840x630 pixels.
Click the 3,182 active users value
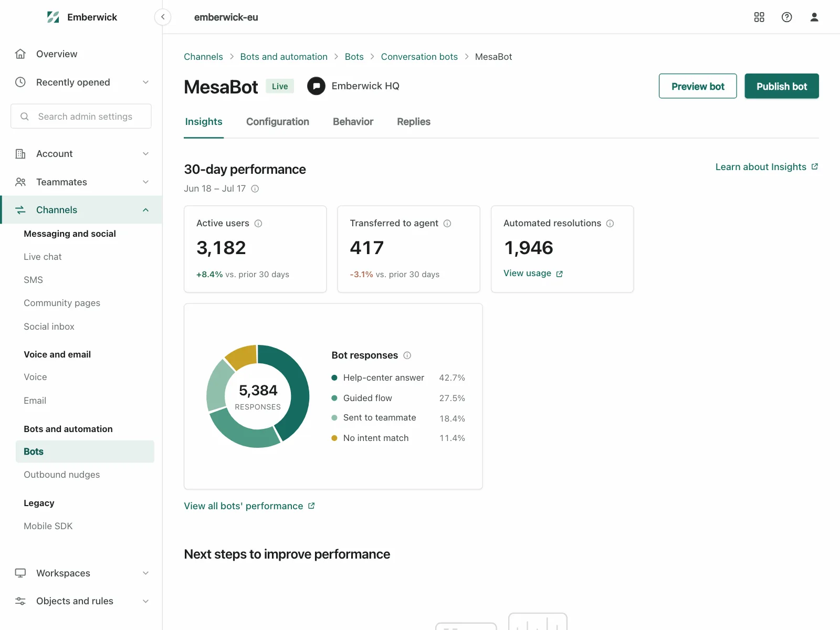pos(221,248)
